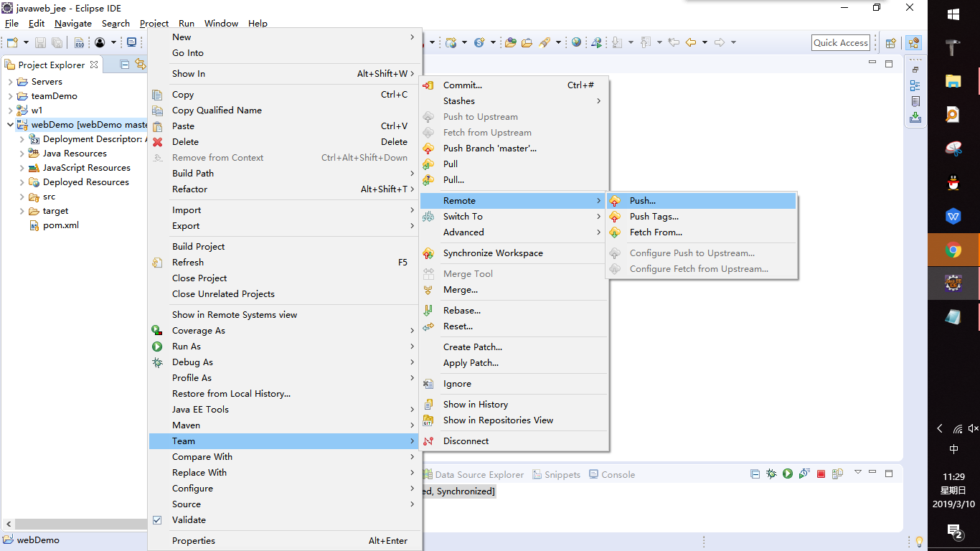Collapse the webDemo project node
The height and width of the screenshot is (551, 980).
(11, 125)
